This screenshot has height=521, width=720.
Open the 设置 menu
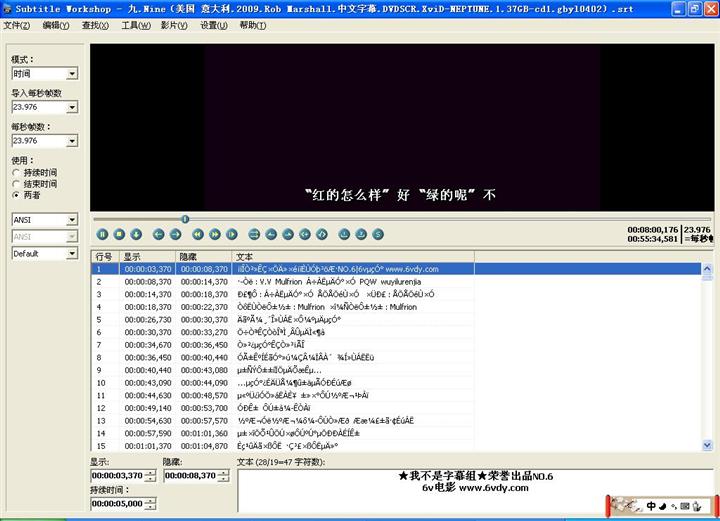click(x=214, y=26)
